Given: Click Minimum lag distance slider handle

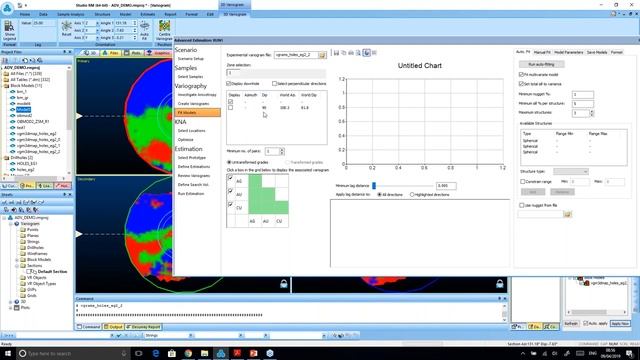Looking at the screenshot, I should tap(374, 186).
